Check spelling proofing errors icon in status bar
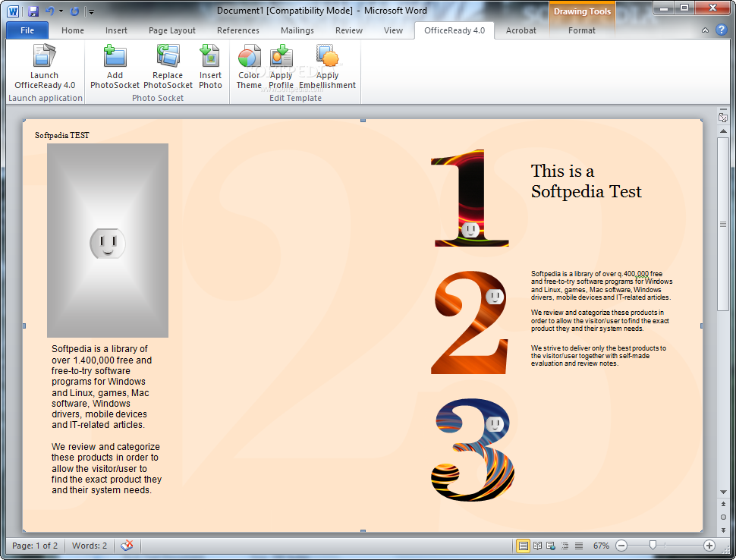 pyautogui.click(x=127, y=546)
